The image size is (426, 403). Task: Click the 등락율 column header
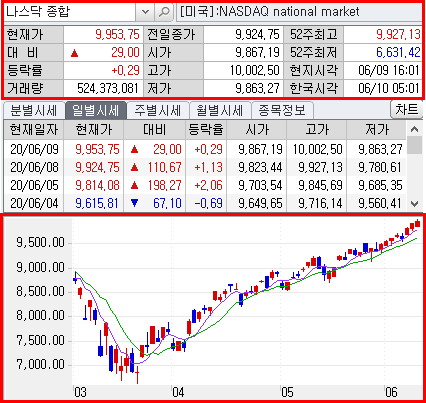pos(206,130)
